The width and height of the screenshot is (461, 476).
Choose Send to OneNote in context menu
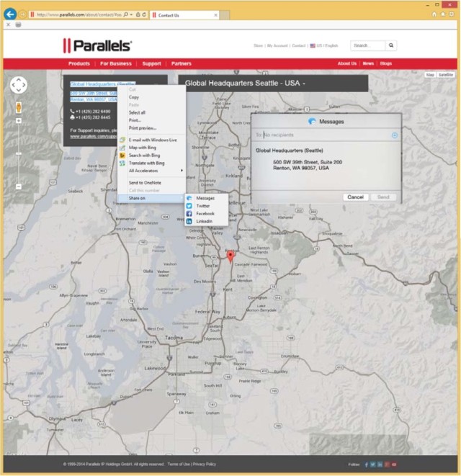(146, 182)
